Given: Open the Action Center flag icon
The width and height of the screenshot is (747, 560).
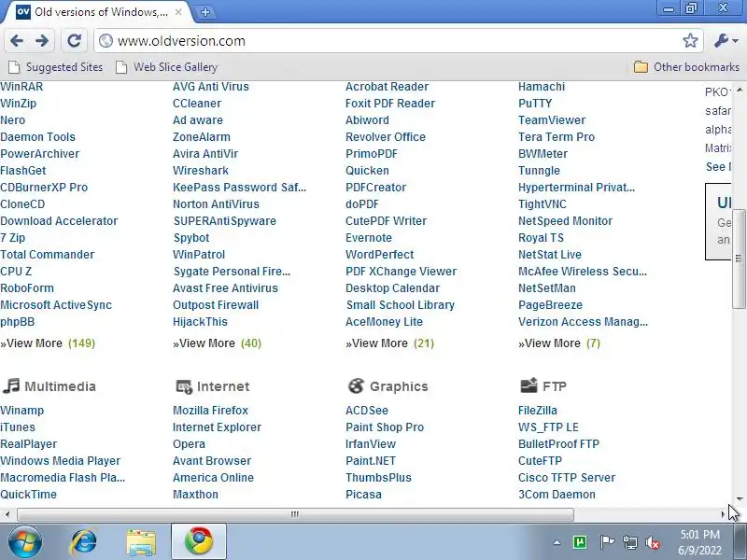Looking at the screenshot, I should point(607,542).
